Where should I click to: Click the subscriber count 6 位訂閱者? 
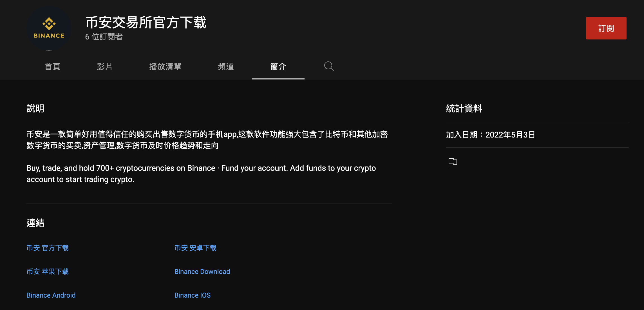(104, 37)
